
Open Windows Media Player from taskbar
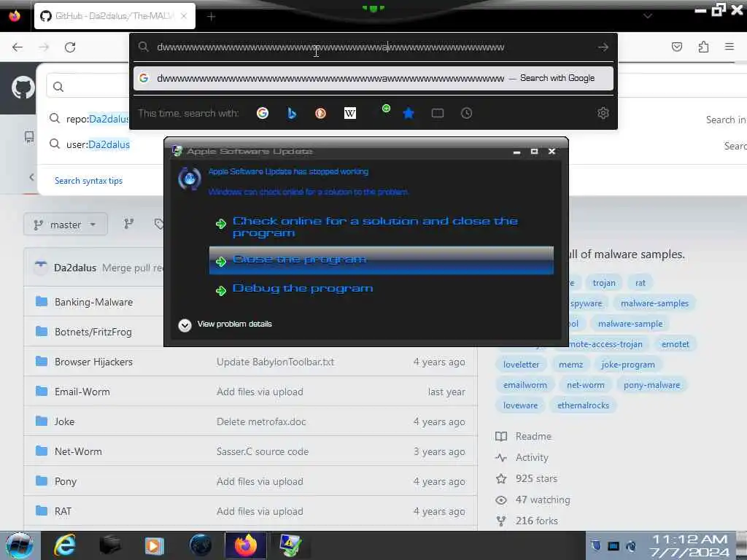[x=154, y=545]
